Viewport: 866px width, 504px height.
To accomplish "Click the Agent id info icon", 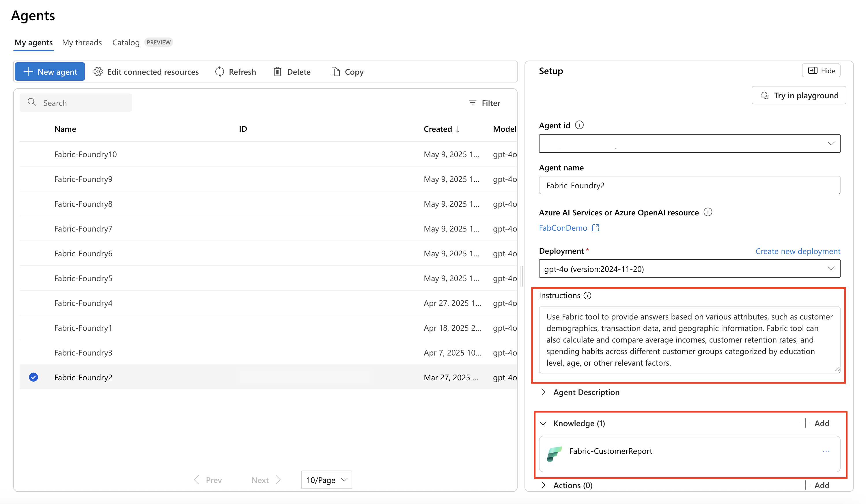I will (579, 125).
